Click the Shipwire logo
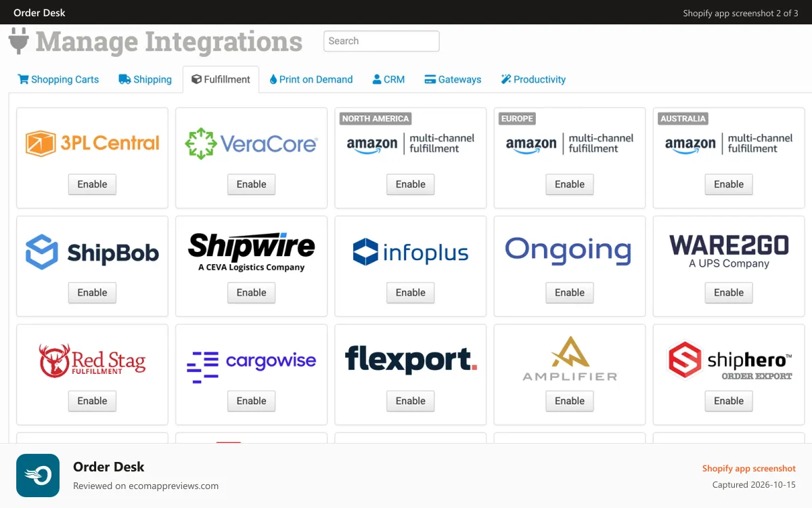Screen dimensions: 812x508 (251, 252)
